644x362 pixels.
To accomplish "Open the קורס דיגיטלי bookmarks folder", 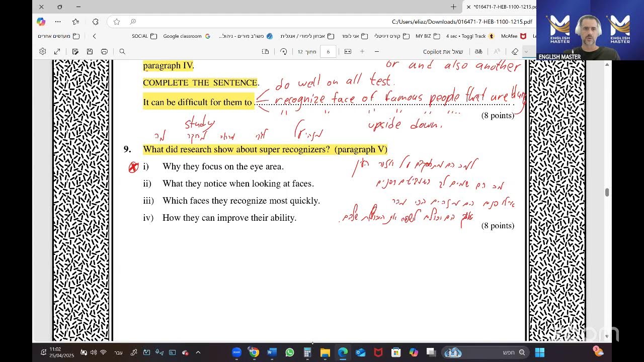I will tap(392, 36).
